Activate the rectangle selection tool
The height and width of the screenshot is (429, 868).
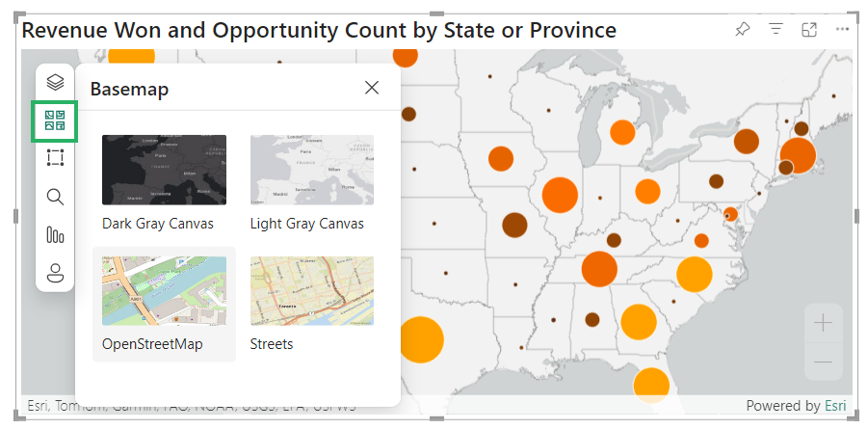tap(55, 158)
